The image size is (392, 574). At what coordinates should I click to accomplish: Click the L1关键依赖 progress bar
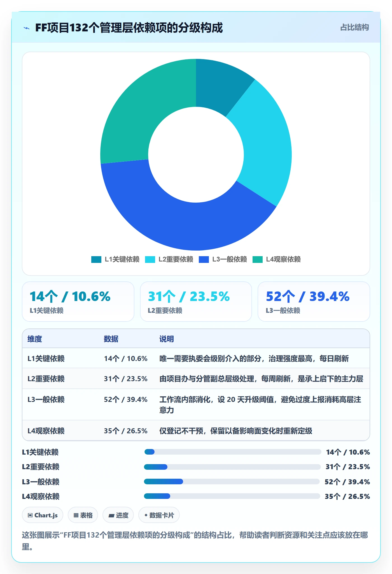(233, 452)
